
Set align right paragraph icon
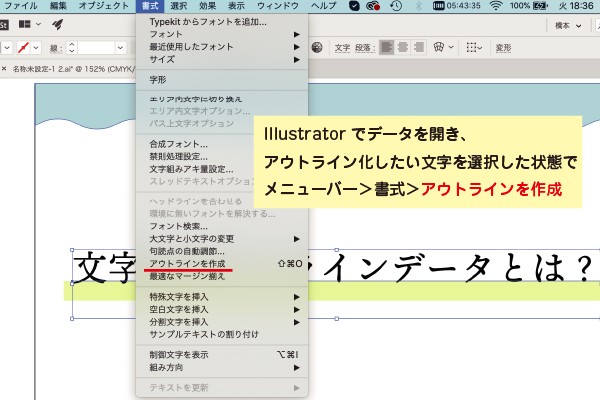[419, 47]
